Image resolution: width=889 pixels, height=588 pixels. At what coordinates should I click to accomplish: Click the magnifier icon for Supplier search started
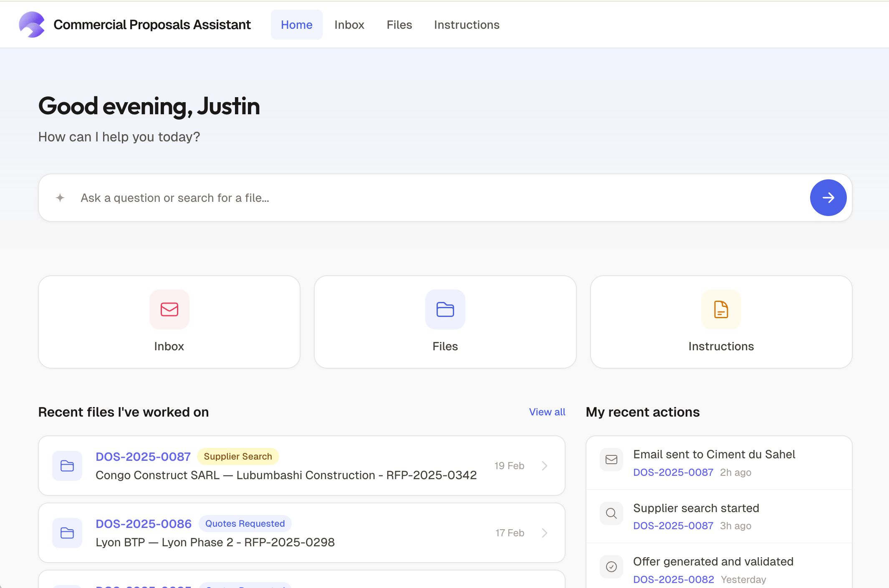[x=611, y=513]
